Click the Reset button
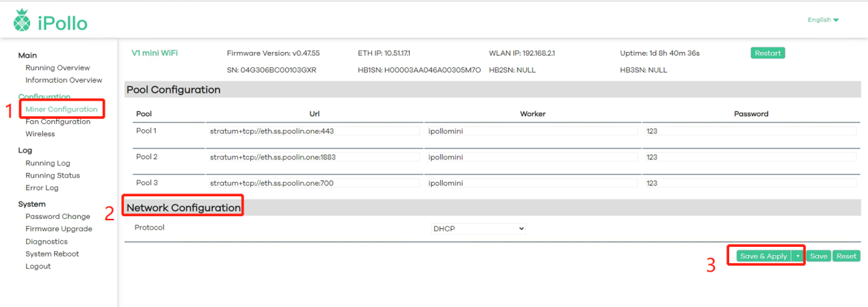The image size is (868, 307). pyautogui.click(x=846, y=256)
